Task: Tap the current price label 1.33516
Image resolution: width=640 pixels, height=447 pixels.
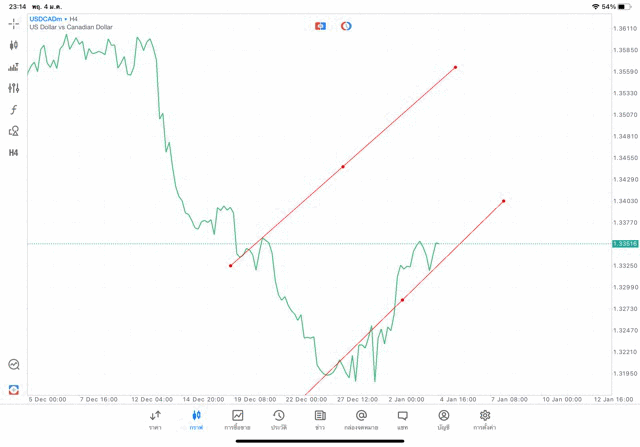Action: pos(624,243)
